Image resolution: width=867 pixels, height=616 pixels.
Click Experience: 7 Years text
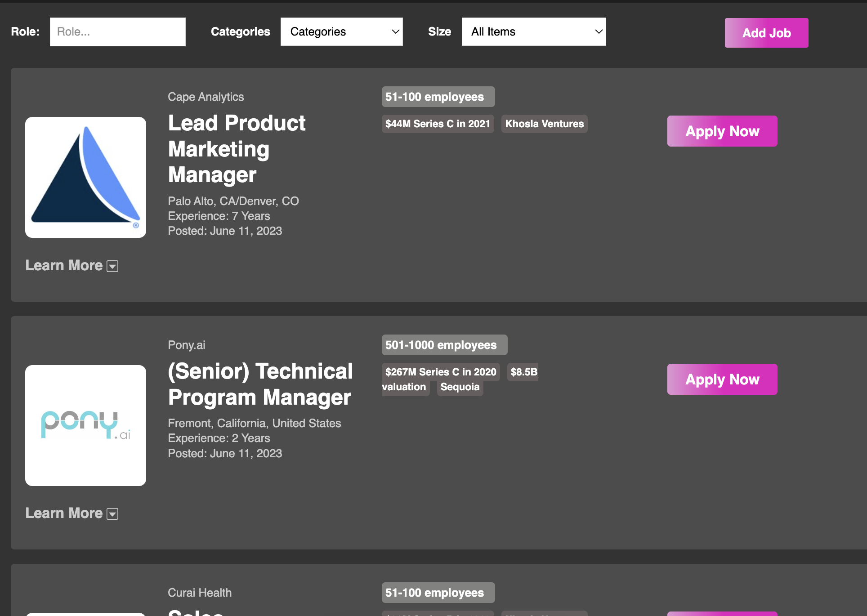point(219,216)
